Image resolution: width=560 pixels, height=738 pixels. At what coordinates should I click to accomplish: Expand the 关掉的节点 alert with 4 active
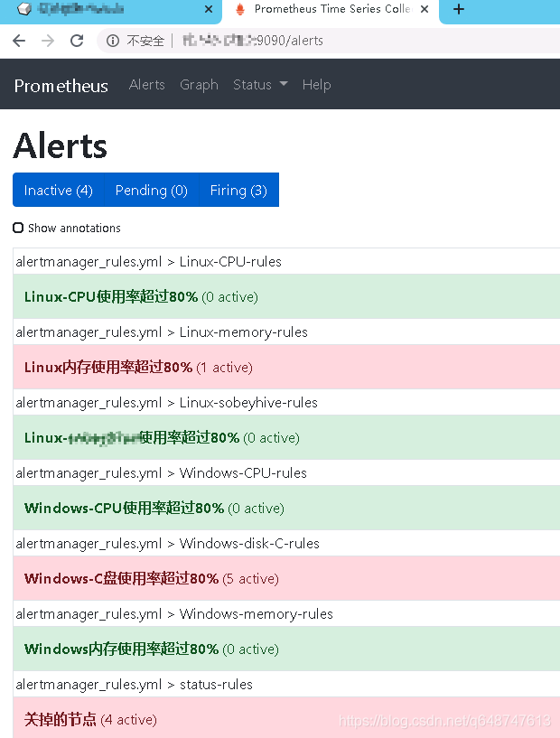tap(286, 718)
